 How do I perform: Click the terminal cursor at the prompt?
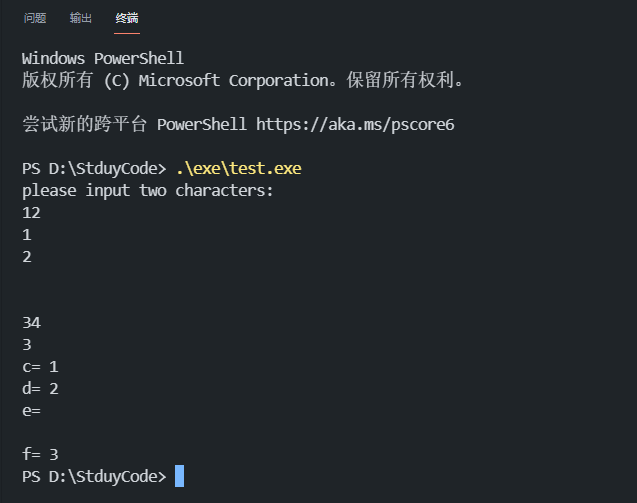pos(180,476)
